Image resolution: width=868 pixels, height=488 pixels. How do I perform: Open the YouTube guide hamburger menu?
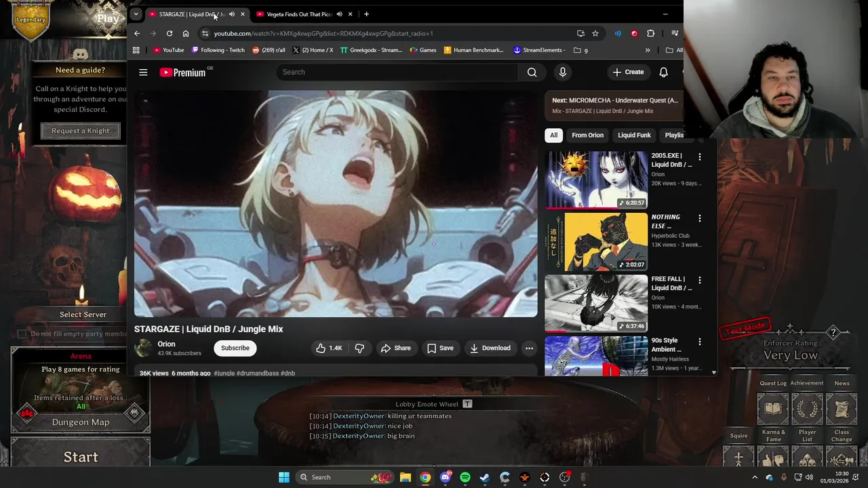[143, 72]
